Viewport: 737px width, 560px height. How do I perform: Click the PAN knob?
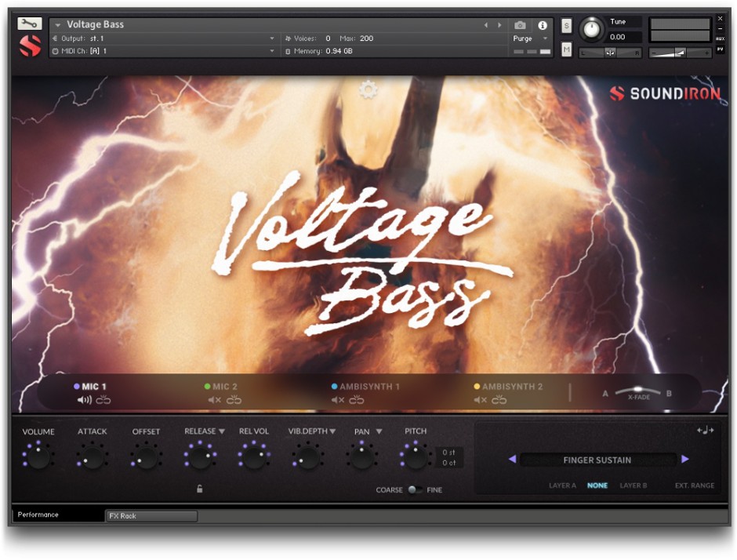[362, 456]
